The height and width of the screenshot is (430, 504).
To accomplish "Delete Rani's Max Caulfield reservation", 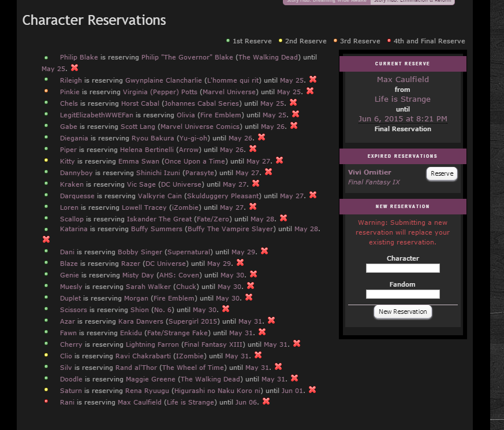I will click(x=266, y=402).
